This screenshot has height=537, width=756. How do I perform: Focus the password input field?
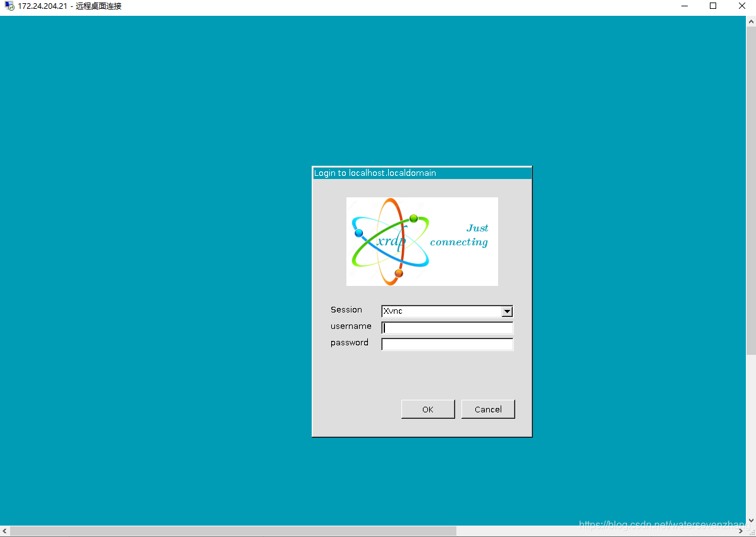click(447, 345)
